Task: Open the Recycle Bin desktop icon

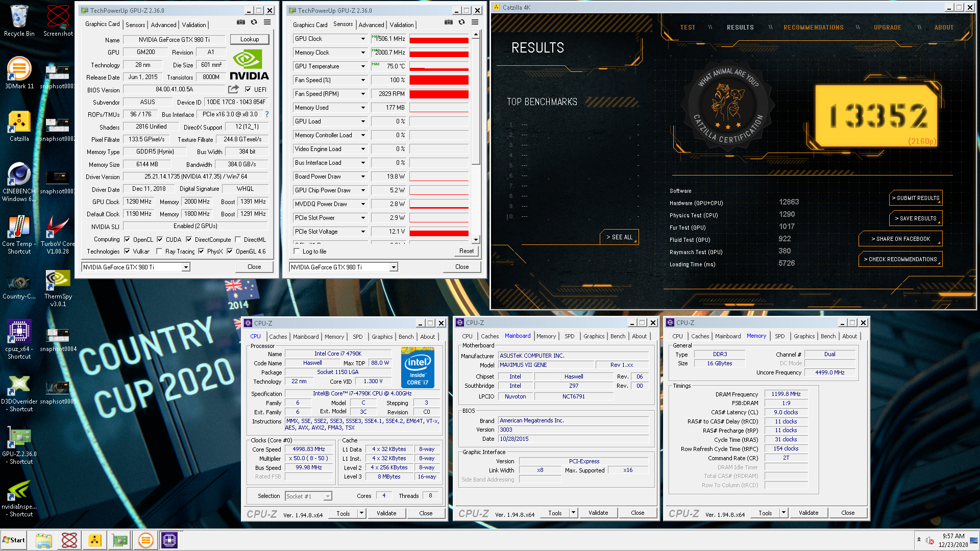Action: click(x=19, y=20)
